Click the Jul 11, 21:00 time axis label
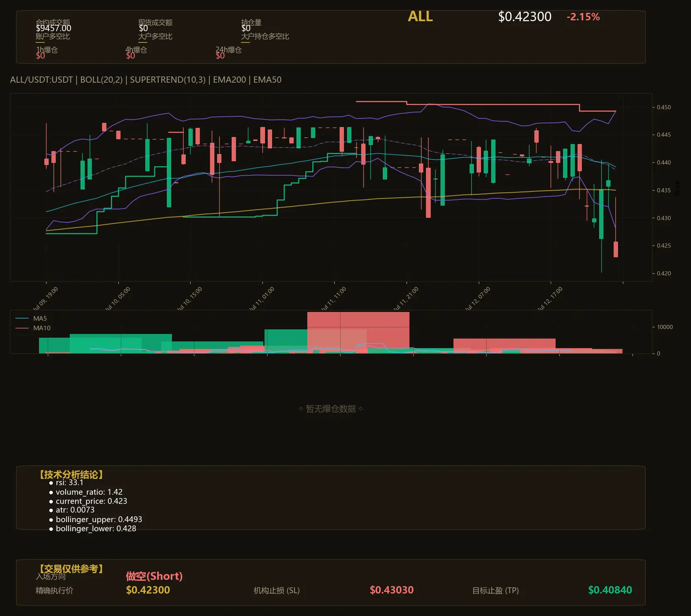 [x=406, y=298]
